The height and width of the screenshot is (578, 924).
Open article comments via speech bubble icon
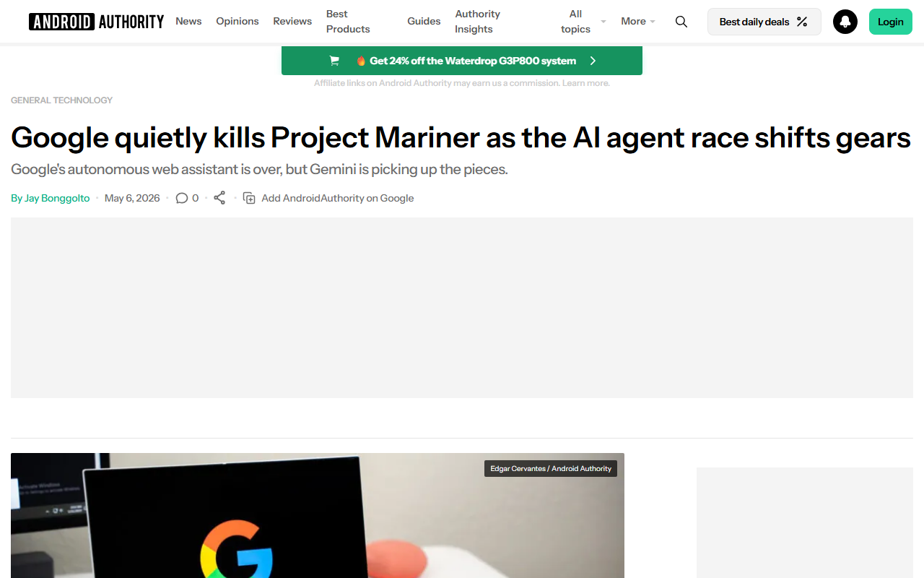[x=182, y=198]
